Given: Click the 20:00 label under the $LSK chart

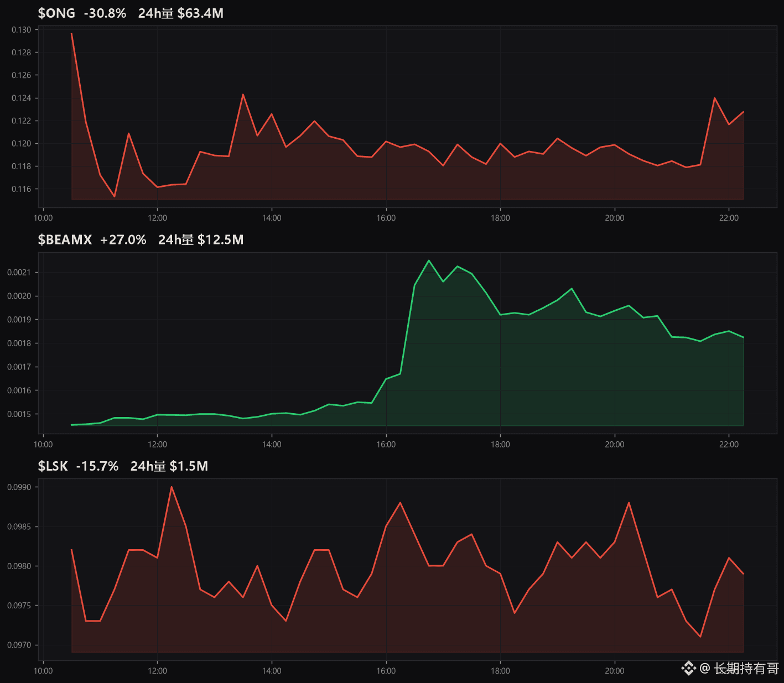Looking at the screenshot, I should point(615,671).
